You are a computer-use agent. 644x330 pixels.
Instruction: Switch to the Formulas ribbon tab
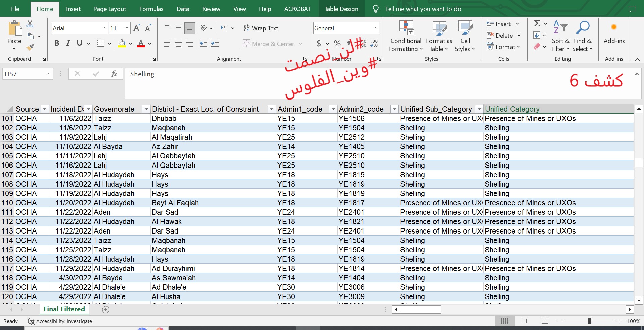151,9
